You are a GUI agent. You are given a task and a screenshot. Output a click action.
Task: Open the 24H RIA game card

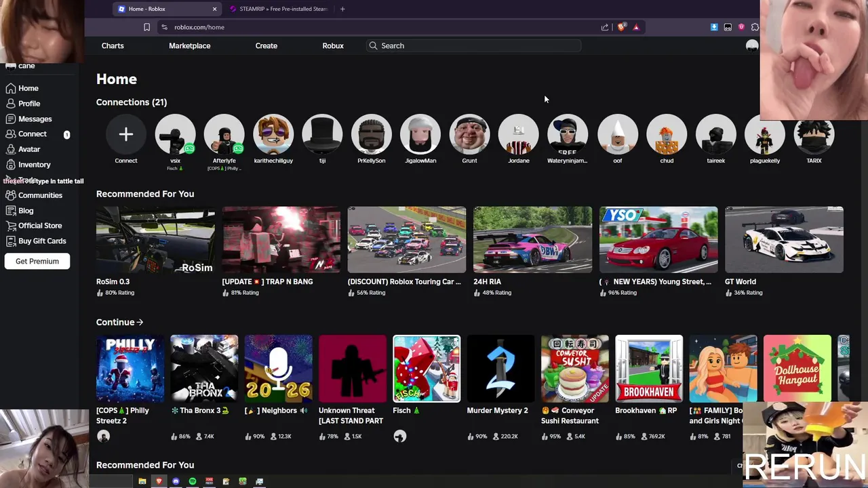532,240
